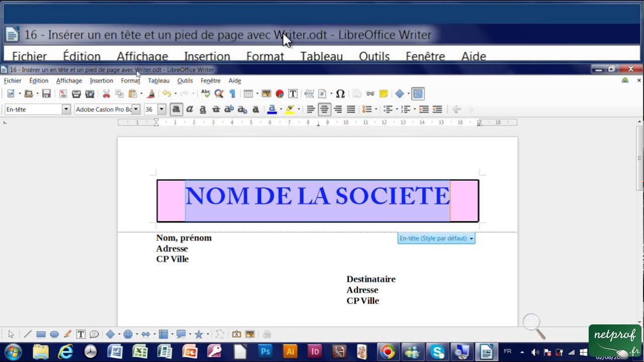This screenshot has width=644, height=362.
Task: Expand the highlighting color dropdown arrow
Action: (x=298, y=109)
